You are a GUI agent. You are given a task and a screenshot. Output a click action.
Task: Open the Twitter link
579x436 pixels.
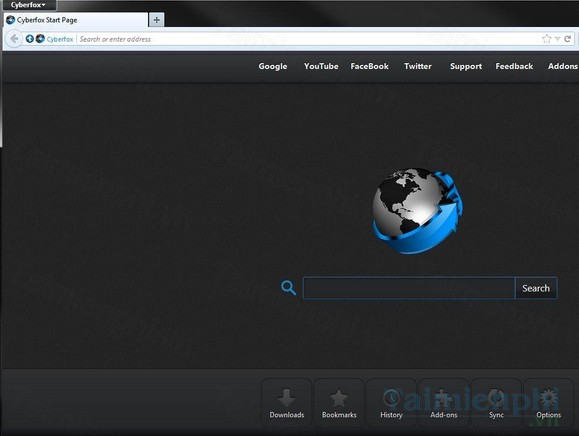[418, 66]
